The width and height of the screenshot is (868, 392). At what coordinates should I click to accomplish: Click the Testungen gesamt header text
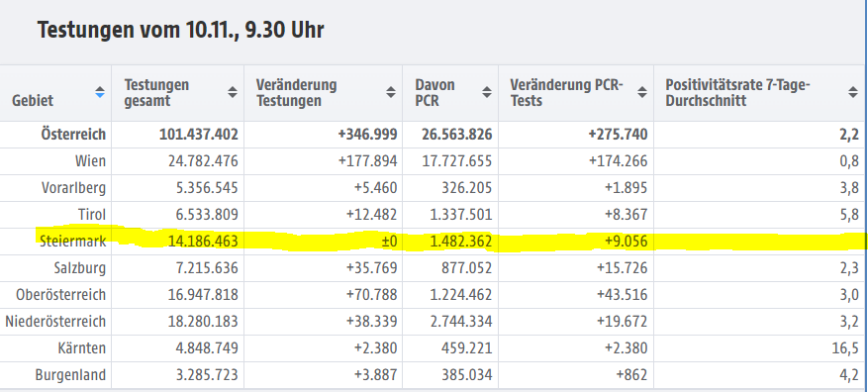(156, 93)
